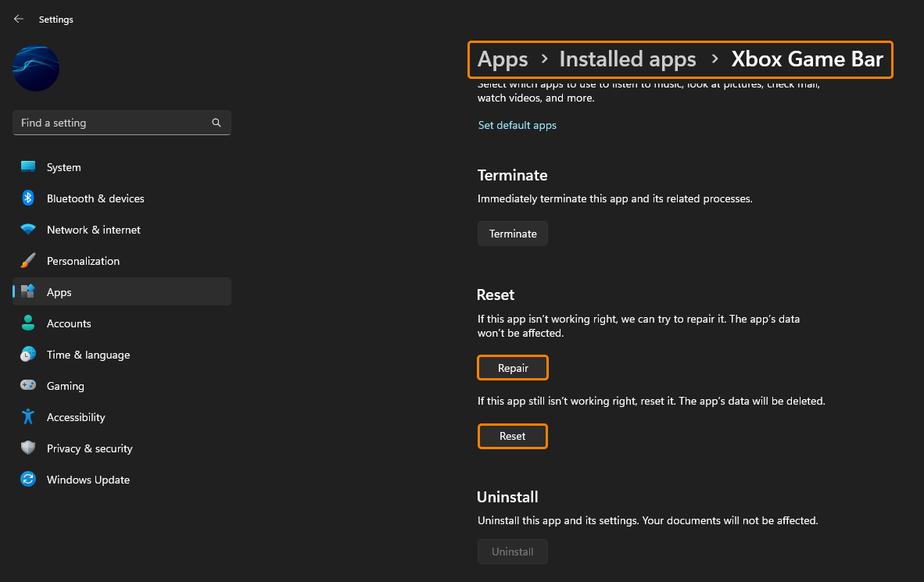Screen dimensions: 924x582
Task: Open Privacy & security settings
Action: 121,448
